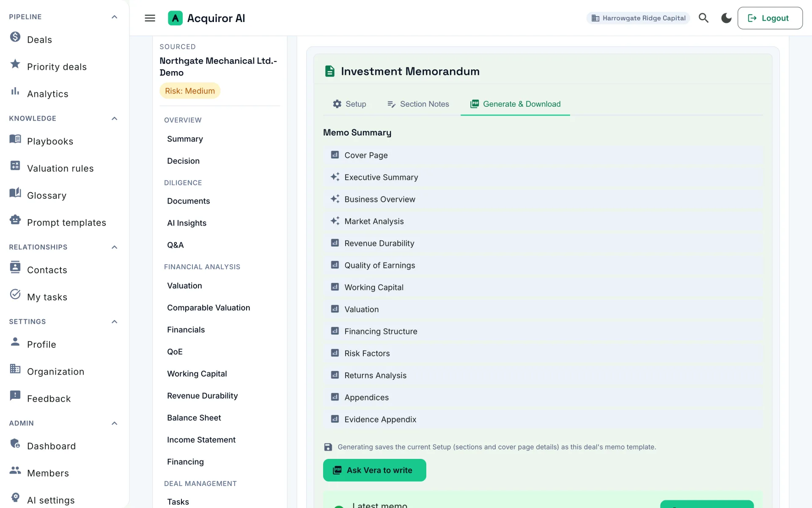Click the Valuation rules calculator icon
The height and width of the screenshot is (508, 812).
15,166
